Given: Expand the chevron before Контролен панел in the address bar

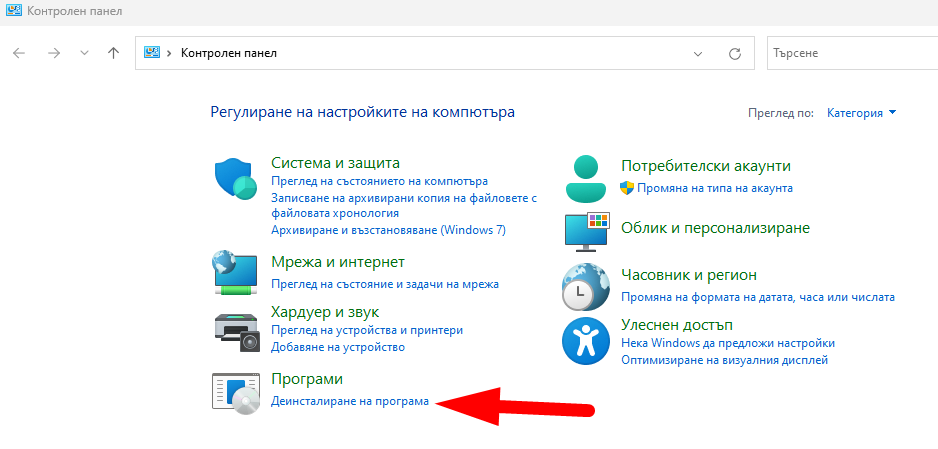Looking at the screenshot, I should click(x=169, y=53).
